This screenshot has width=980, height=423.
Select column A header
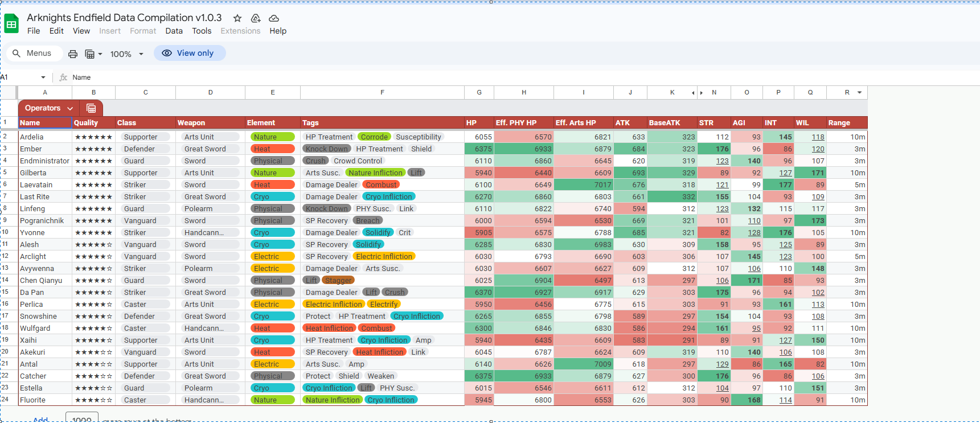[45, 92]
